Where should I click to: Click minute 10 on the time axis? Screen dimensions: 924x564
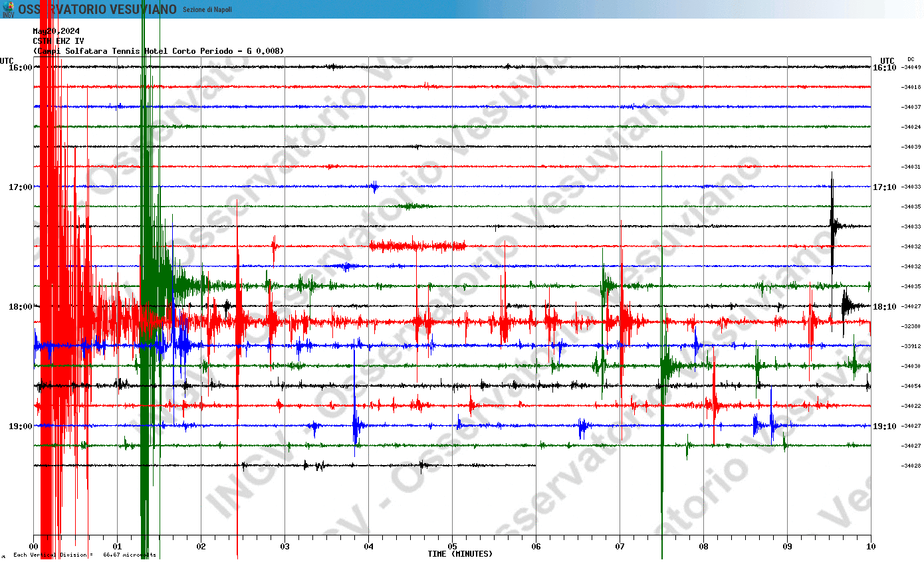point(871,547)
